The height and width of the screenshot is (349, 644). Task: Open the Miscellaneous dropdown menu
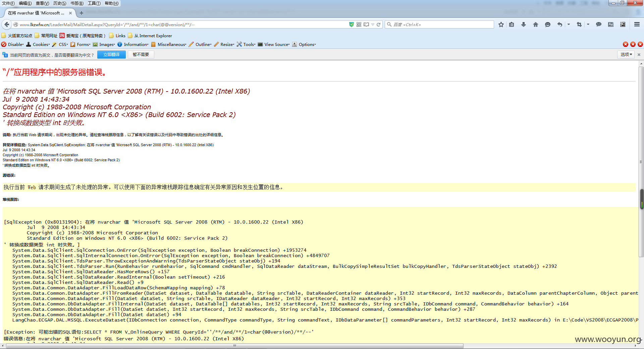(169, 44)
